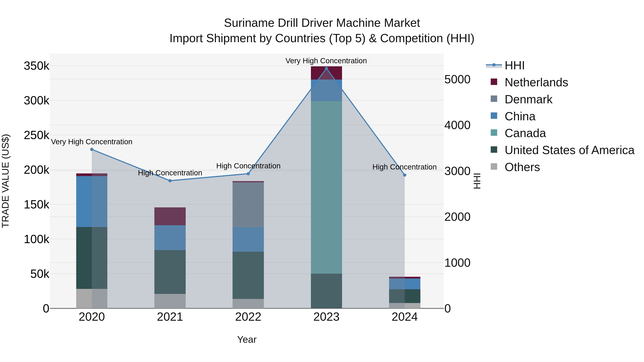Select the 2021 HHI data point
Image resolution: width=644 pixels, height=362 pixels.
click(170, 181)
